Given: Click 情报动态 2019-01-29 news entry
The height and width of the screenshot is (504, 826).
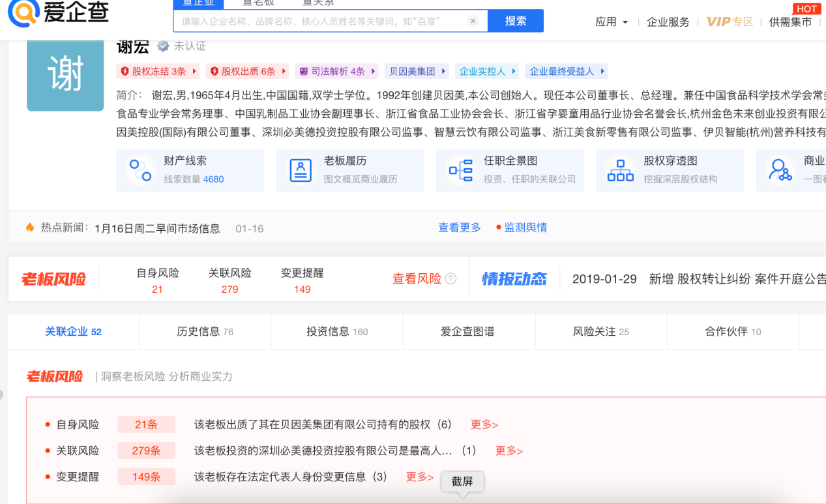Looking at the screenshot, I should coord(699,279).
